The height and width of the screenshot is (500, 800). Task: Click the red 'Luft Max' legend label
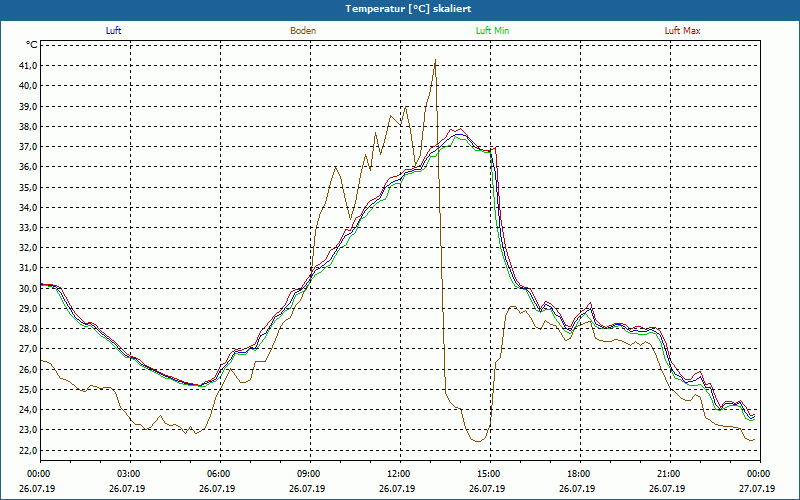[x=682, y=31]
